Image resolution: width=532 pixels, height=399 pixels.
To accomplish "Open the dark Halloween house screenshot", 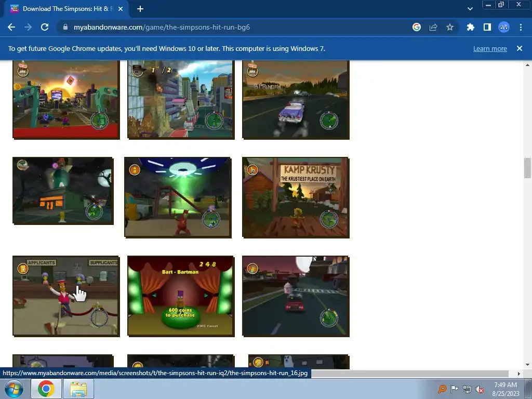I will 63,191.
